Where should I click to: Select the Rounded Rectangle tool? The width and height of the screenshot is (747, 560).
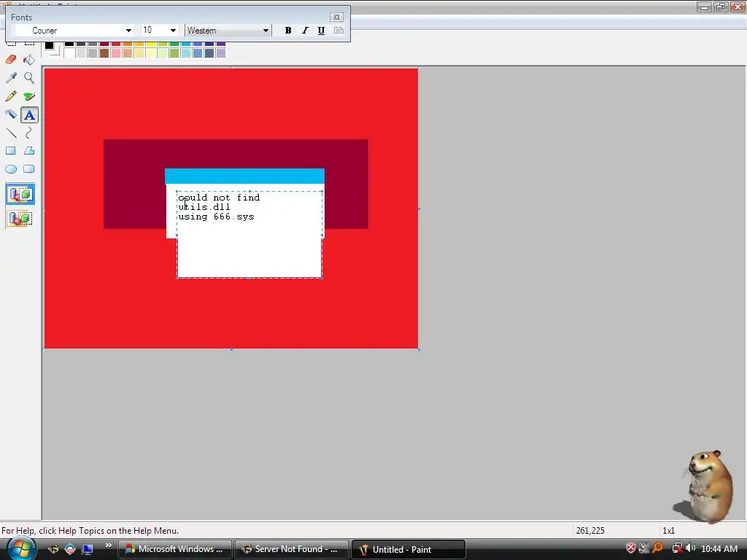29,169
